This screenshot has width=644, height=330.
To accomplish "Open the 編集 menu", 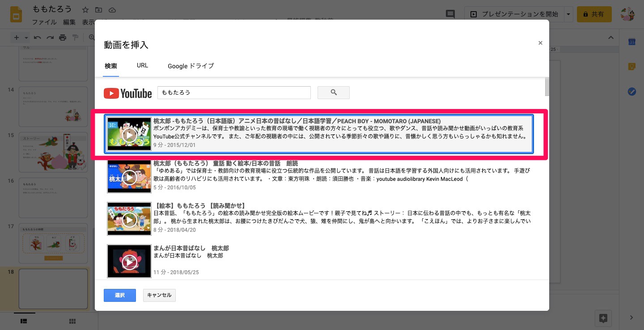I will tap(69, 22).
